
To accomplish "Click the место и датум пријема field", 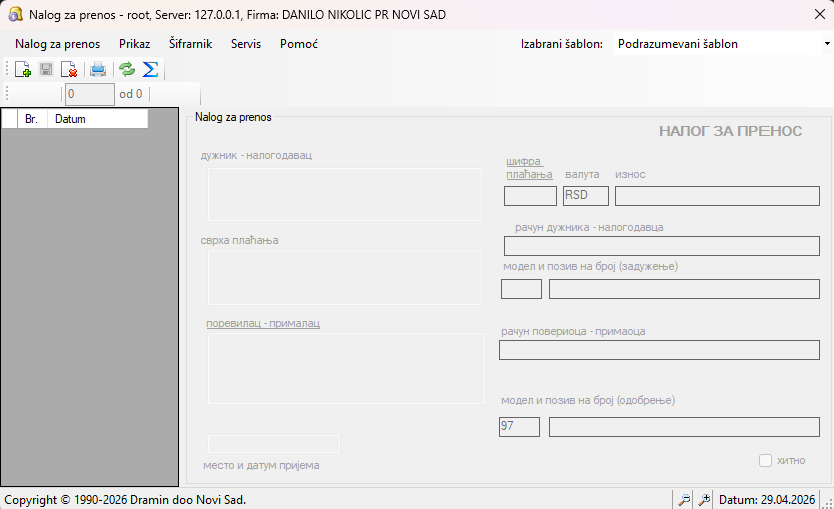I will pos(273,444).
